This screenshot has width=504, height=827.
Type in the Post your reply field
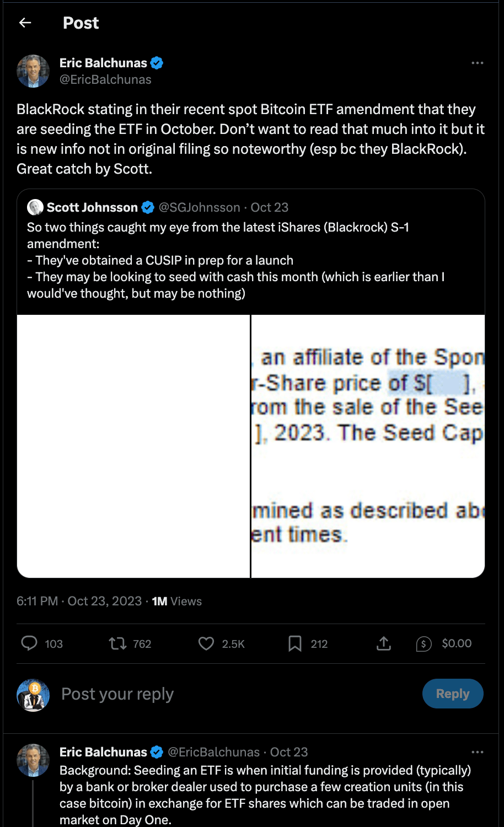pos(221,694)
